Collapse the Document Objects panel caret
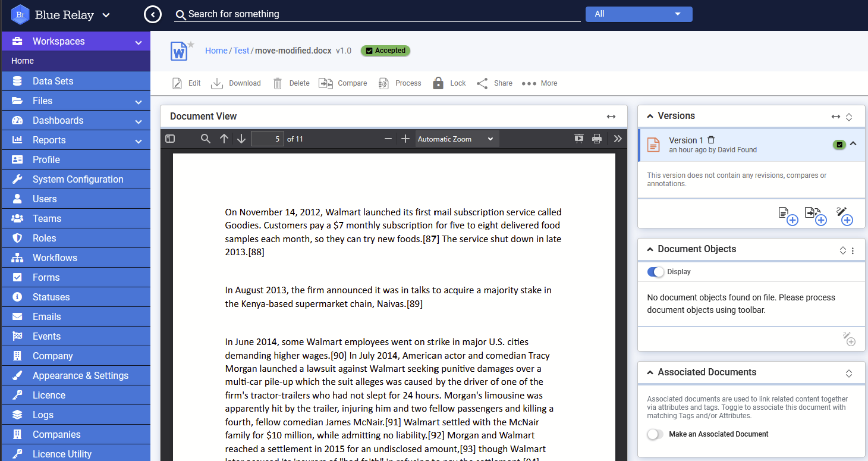 pyautogui.click(x=650, y=249)
